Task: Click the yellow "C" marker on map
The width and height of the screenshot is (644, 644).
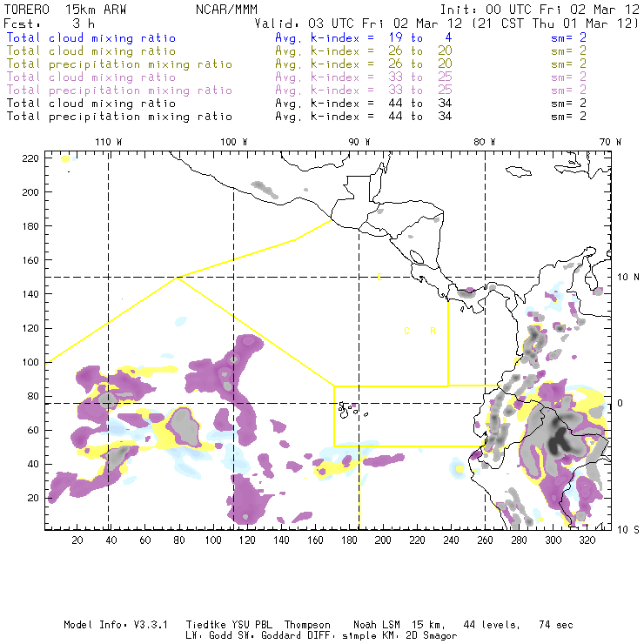Action: [x=406, y=331]
